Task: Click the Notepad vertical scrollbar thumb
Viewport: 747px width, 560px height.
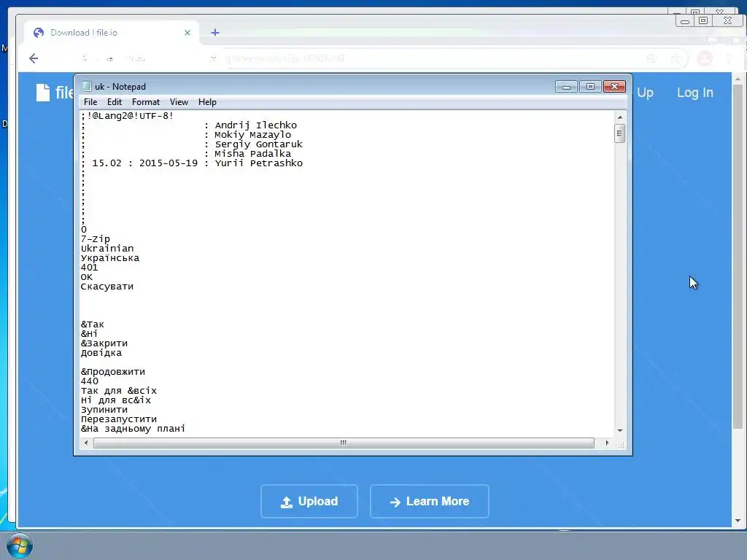Action: 620,133
